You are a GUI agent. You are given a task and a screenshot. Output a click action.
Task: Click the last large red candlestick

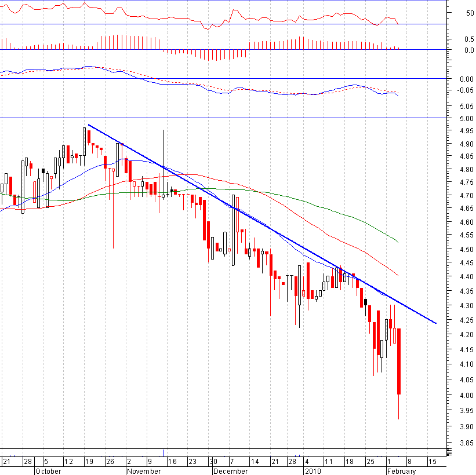(x=399, y=361)
